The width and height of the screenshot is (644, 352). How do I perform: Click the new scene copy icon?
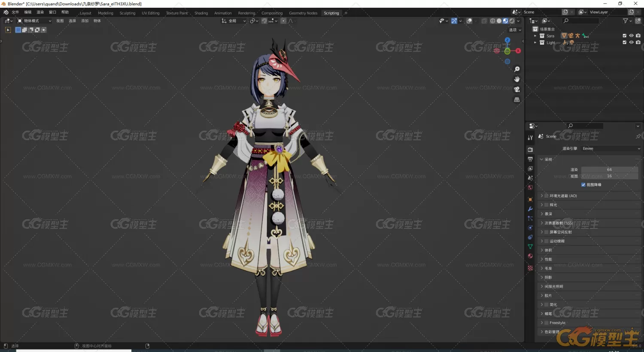click(x=565, y=12)
